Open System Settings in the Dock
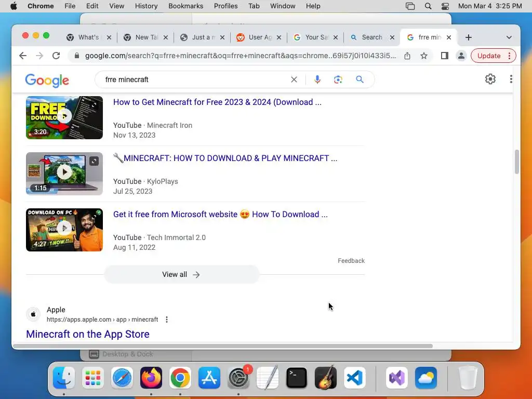 (x=238, y=378)
